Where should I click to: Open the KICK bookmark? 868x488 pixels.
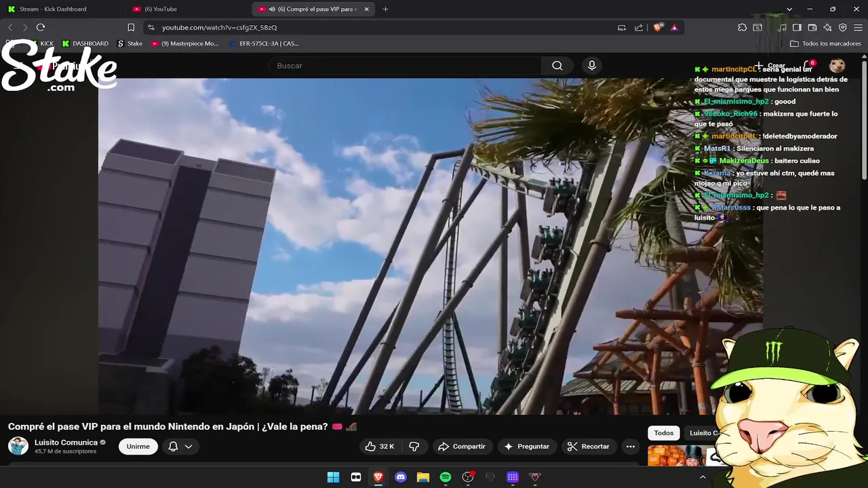click(41, 43)
